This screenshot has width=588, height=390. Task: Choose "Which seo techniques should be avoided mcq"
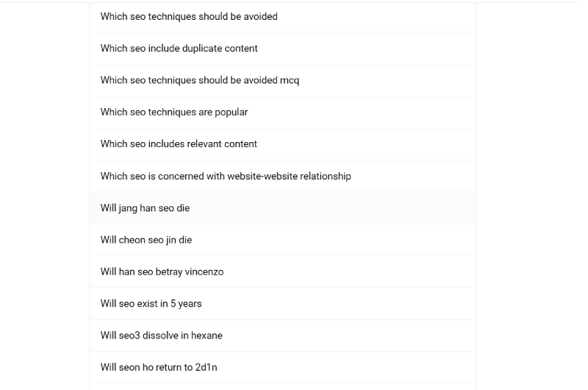[283, 80]
